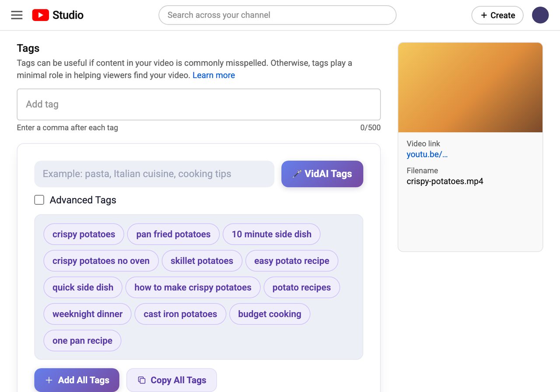The image size is (560, 392).
Task: Open the Learn more link
Action: click(x=213, y=75)
